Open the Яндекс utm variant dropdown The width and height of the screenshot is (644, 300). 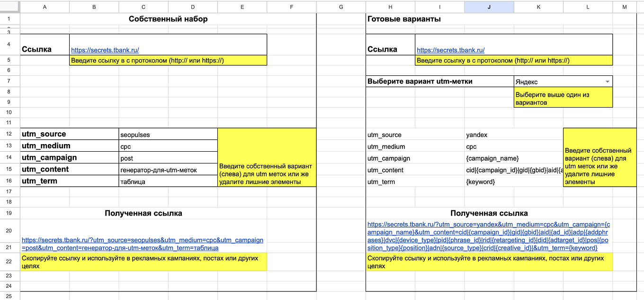point(608,82)
